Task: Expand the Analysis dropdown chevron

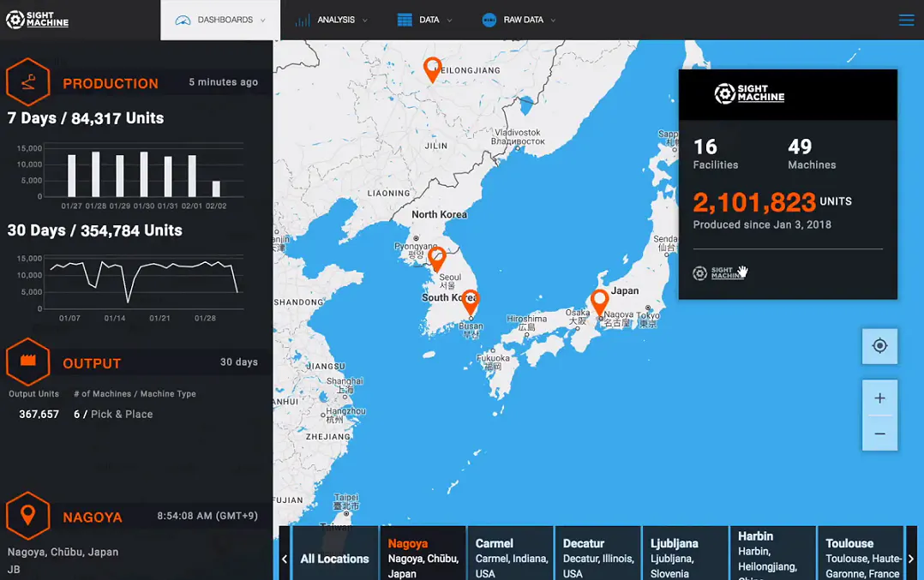Action: (x=365, y=21)
